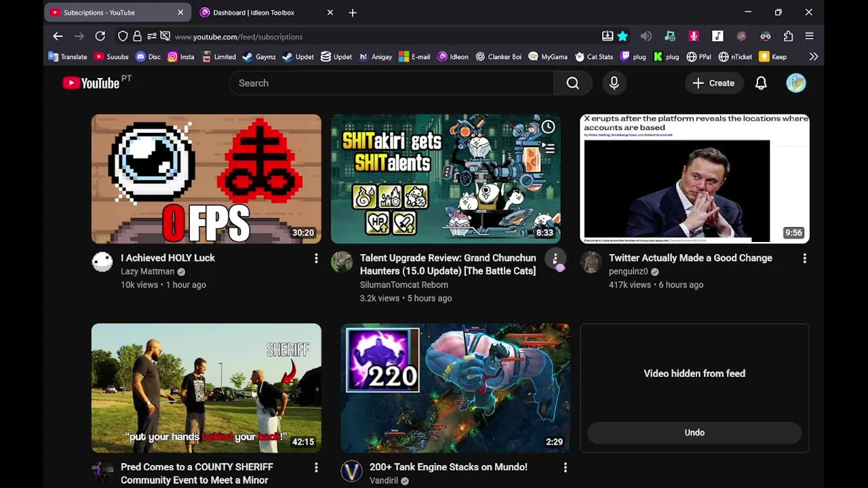Open penguinz0 channel name

click(628, 271)
